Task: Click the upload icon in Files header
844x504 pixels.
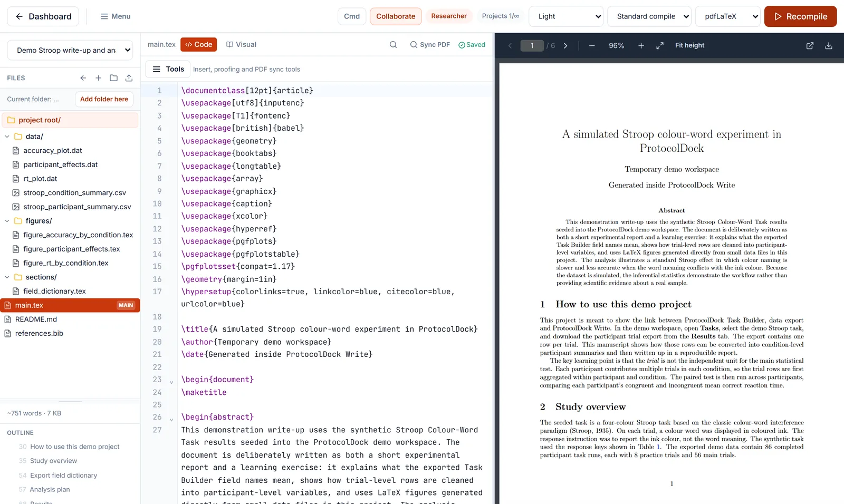Action: [x=129, y=78]
